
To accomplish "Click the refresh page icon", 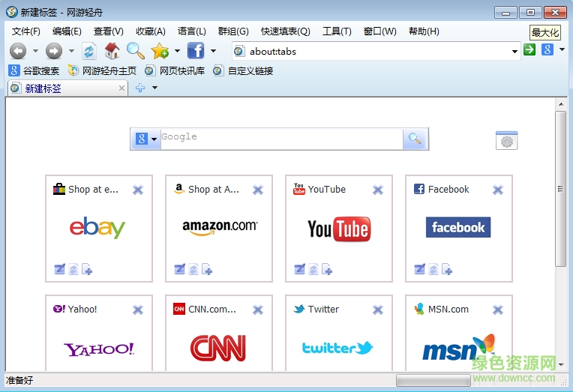I will [89, 51].
